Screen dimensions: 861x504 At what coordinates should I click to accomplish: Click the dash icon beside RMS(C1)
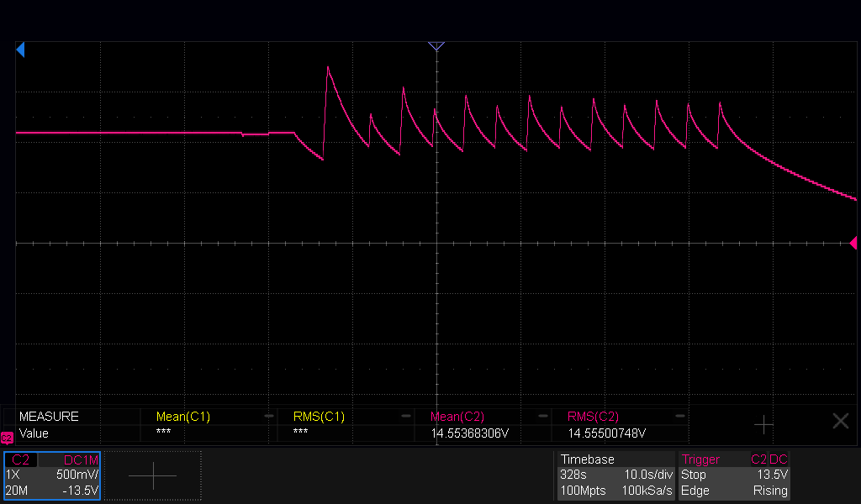pyautogui.click(x=406, y=417)
